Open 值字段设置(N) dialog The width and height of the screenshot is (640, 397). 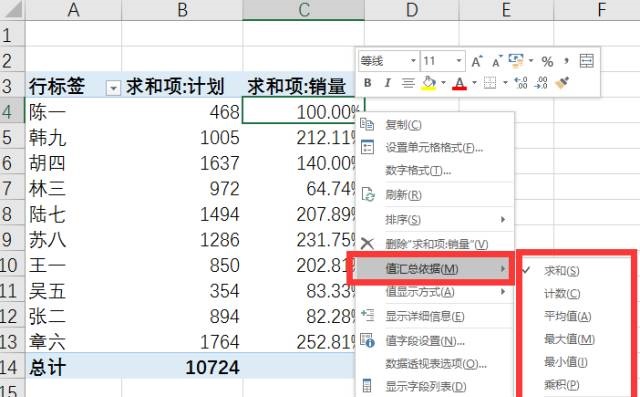435,341
